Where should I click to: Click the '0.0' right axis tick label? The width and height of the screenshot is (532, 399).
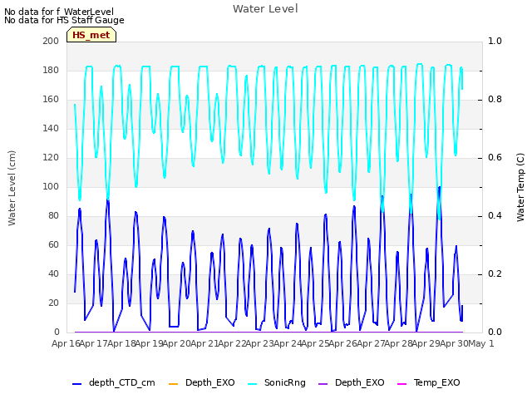pos(495,332)
